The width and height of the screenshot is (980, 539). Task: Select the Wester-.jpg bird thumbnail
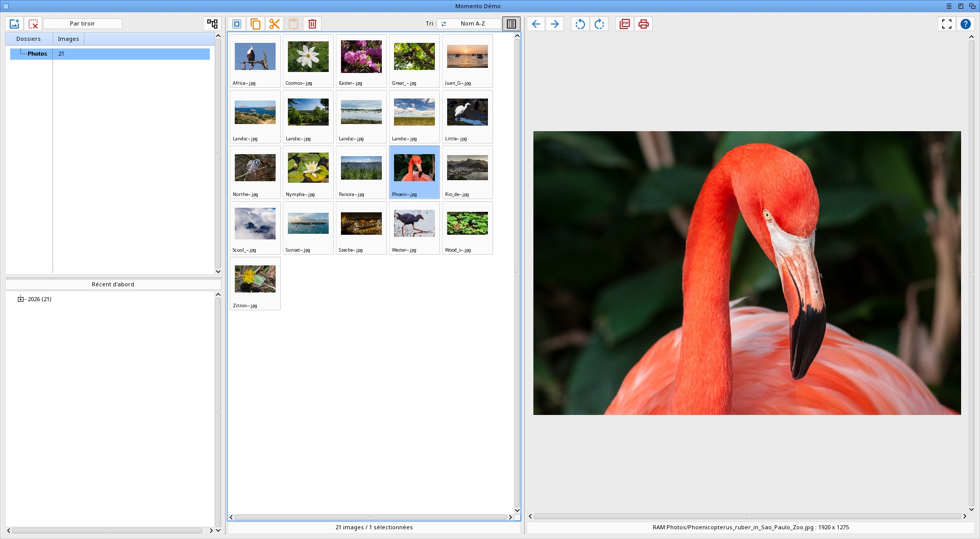coord(414,228)
